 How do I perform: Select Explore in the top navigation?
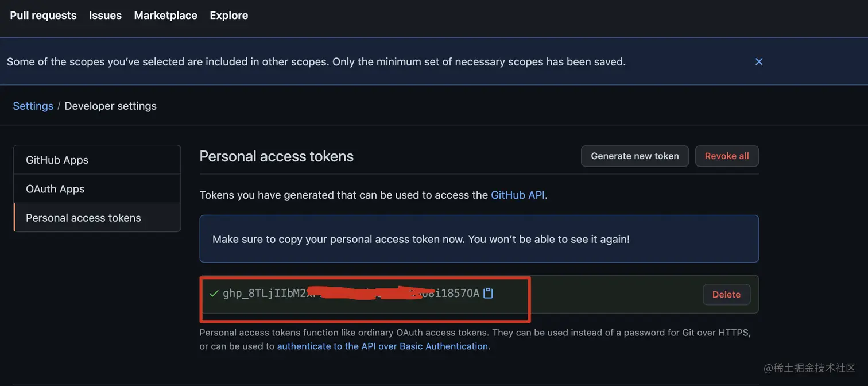[x=229, y=16]
